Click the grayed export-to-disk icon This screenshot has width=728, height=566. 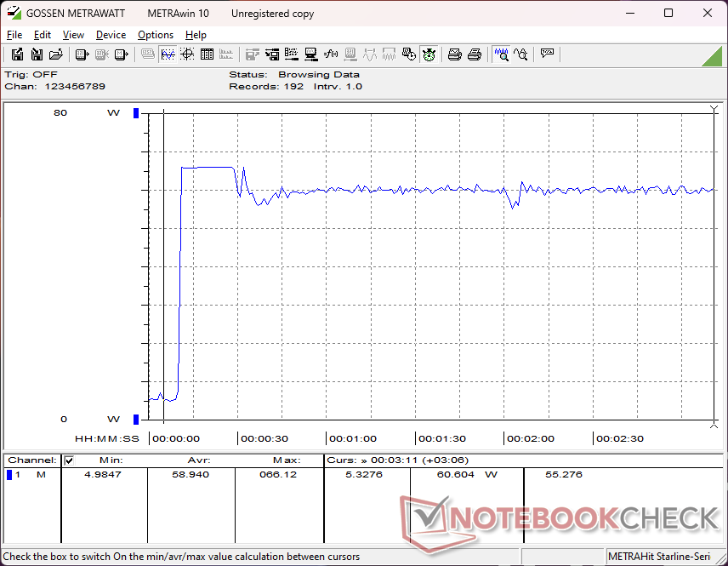252,54
